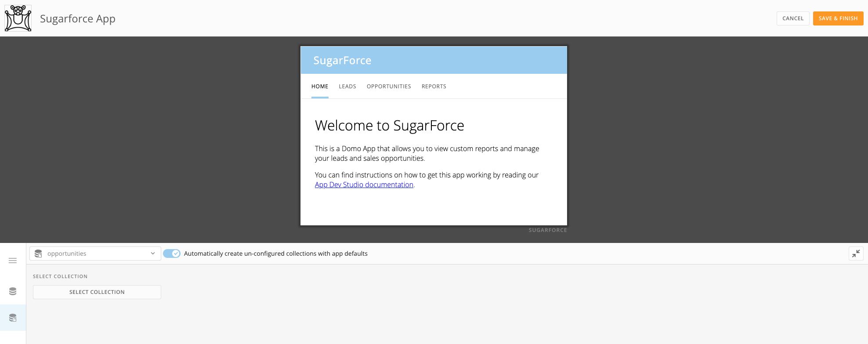This screenshot has height=344, width=868.
Task: Collapse the configuration panel with arrows icon
Action: [x=856, y=253]
